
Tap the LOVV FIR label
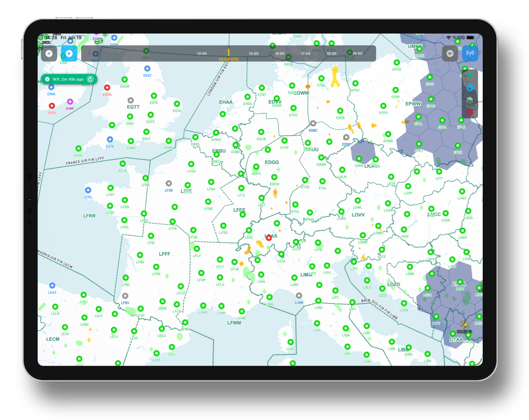click(358, 215)
